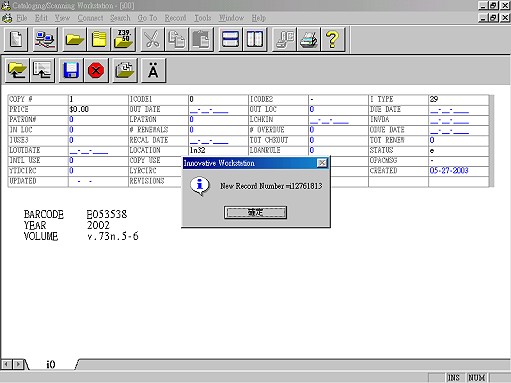Select the i0 record tab

(x=51, y=364)
